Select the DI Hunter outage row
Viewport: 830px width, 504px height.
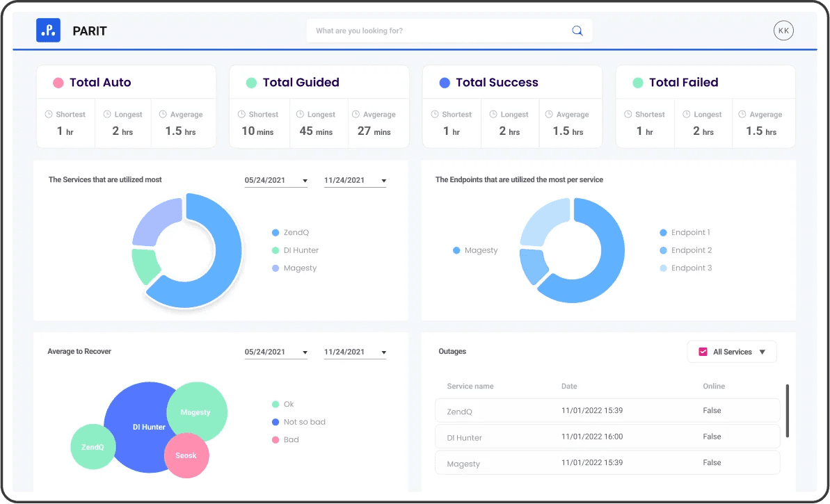[607, 437]
